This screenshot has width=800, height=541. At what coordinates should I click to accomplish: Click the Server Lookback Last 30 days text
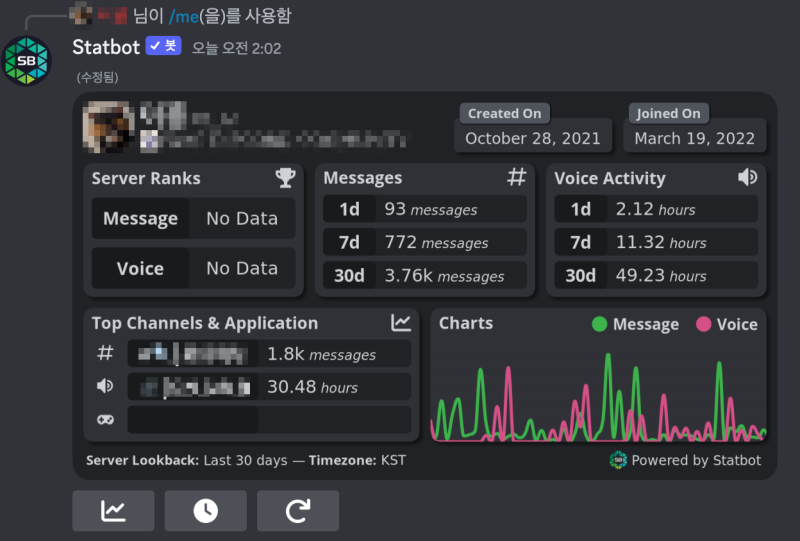tap(187, 460)
